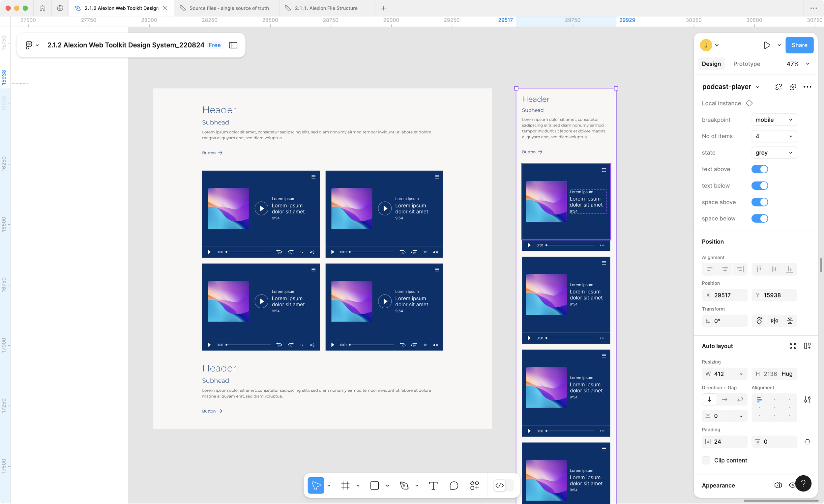Toggle the sidebar panel layout icon

pyautogui.click(x=233, y=45)
